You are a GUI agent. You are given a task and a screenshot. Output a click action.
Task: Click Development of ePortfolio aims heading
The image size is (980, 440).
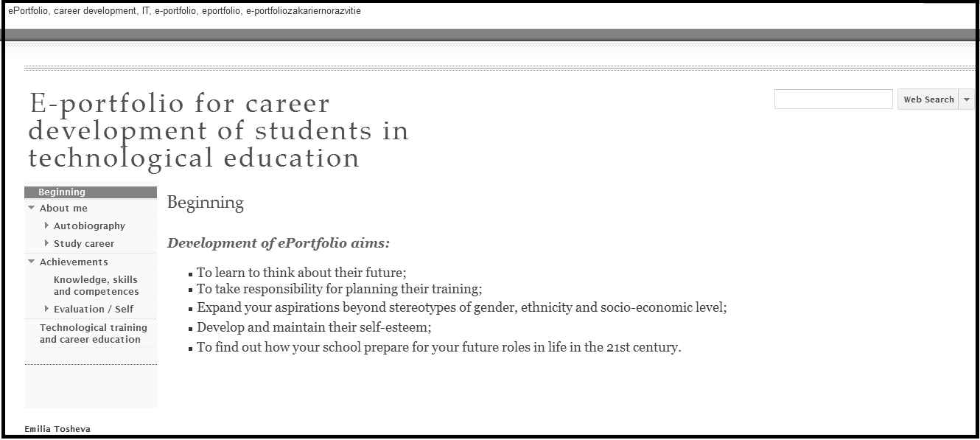279,243
